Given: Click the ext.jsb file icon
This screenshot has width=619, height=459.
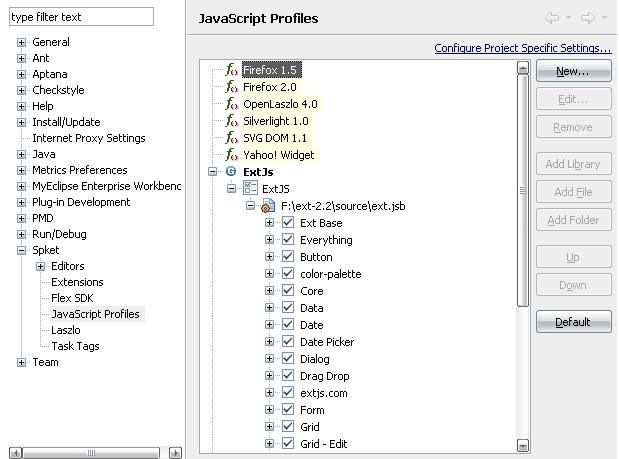Looking at the screenshot, I should coord(268,206).
